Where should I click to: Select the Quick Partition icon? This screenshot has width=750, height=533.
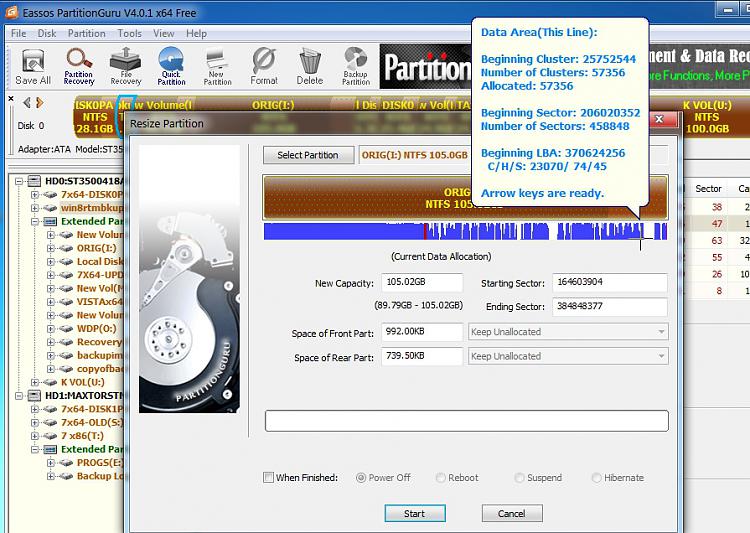[x=171, y=66]
